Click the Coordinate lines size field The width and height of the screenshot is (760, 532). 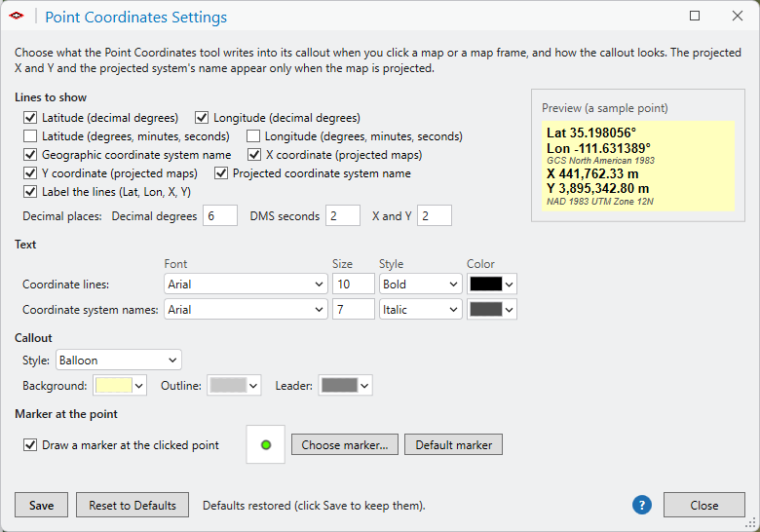(x=354, y=284)
